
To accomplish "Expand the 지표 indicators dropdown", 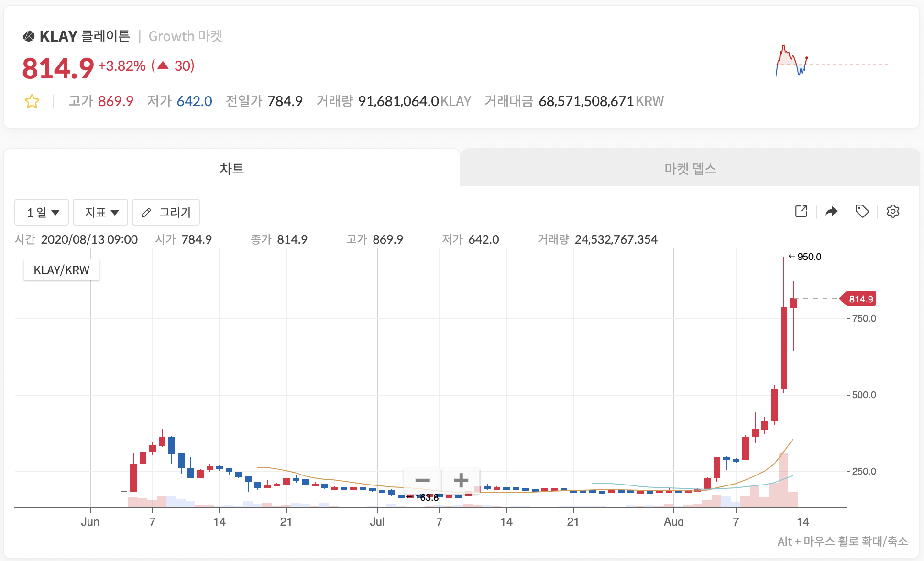I will pos(100,212).
